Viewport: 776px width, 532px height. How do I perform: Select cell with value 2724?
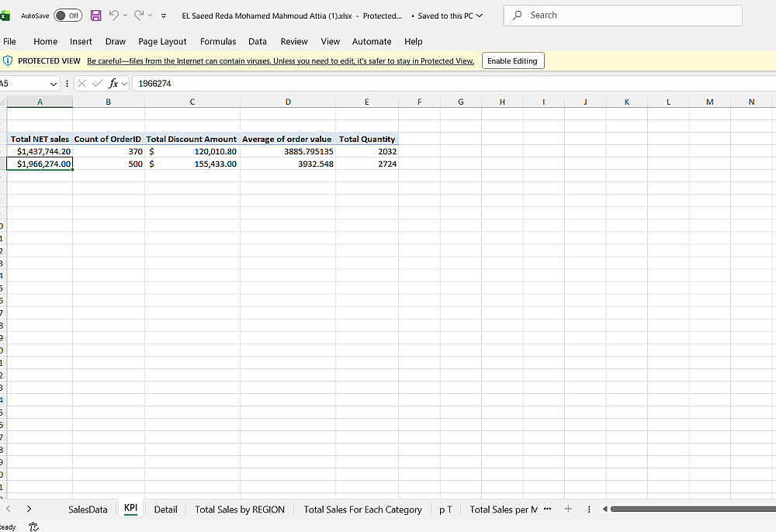click(x=367, y=164)
